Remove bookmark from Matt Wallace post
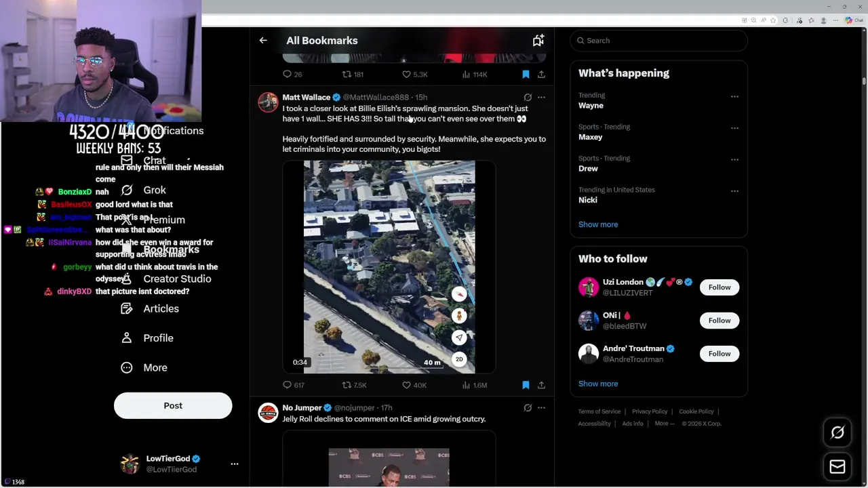 point(526,385)
